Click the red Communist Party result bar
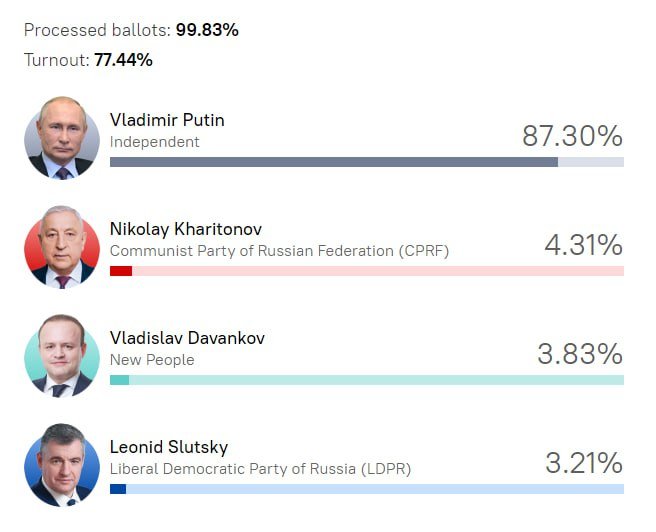 pos(121,271)
